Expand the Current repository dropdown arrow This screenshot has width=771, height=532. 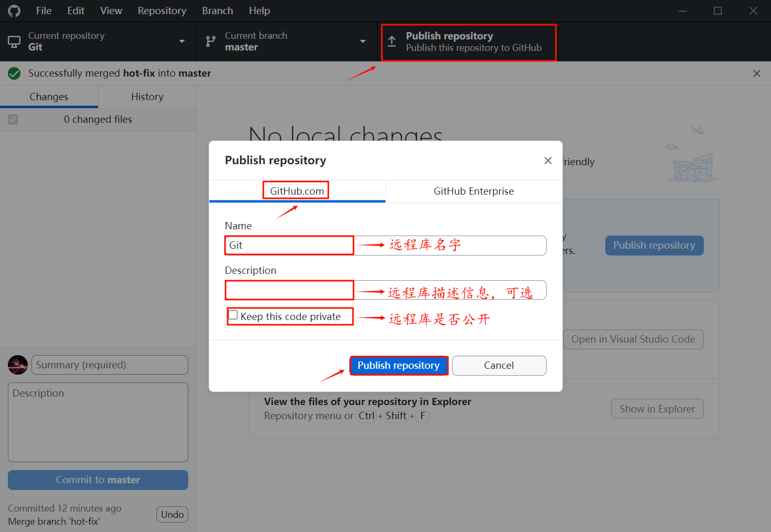pyautogui.click(x=182, y=41)
